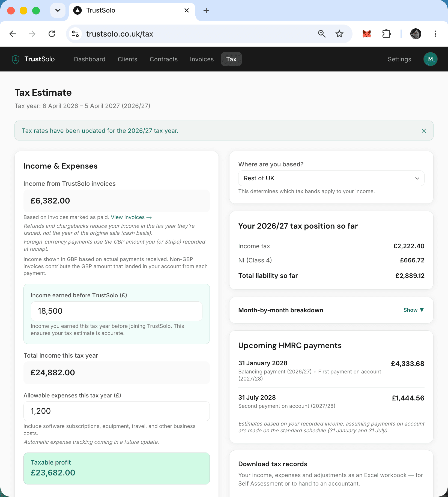Click the browser back arrow

point(13,34)
